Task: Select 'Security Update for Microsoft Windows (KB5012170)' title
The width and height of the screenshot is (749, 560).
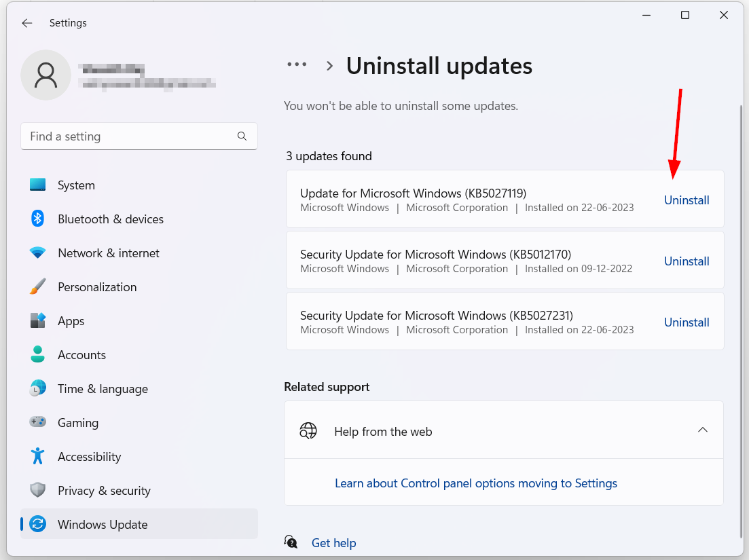Action: 436,254
